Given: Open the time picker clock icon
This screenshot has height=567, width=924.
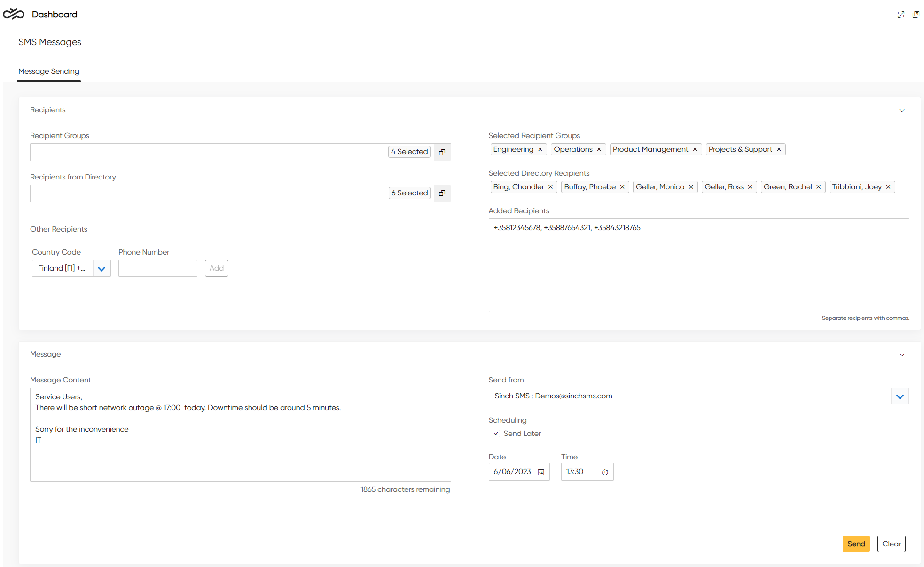Looking at the screenshot, I should pos(605,472).
